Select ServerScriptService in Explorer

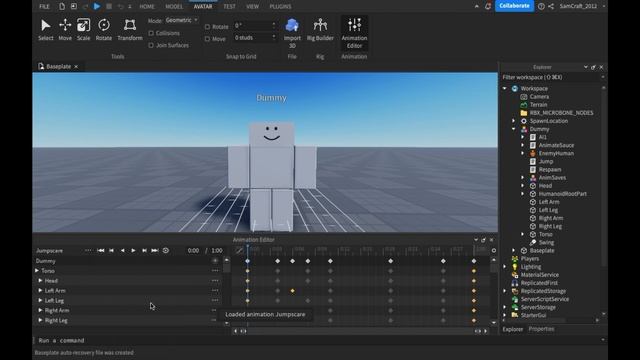point(544,299)
